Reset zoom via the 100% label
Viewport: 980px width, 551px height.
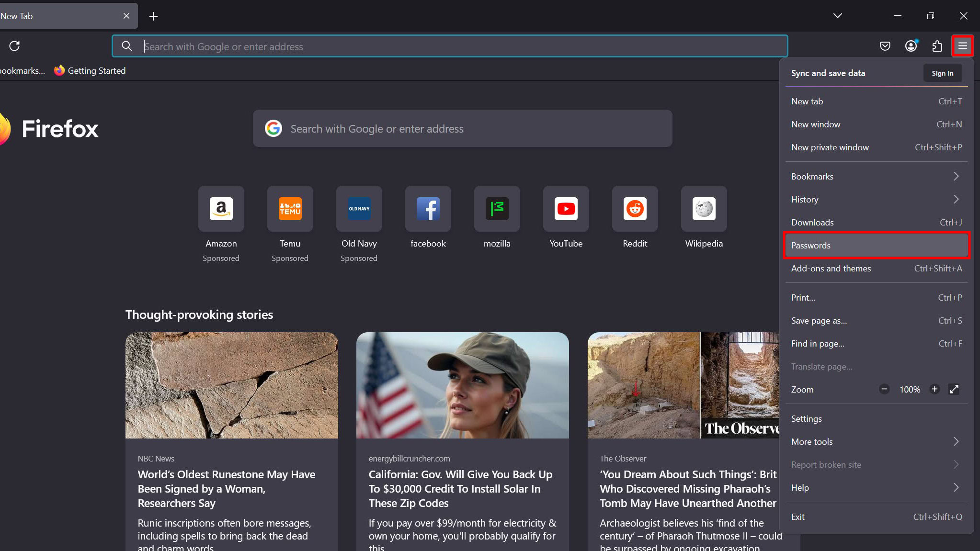(909, 390)
